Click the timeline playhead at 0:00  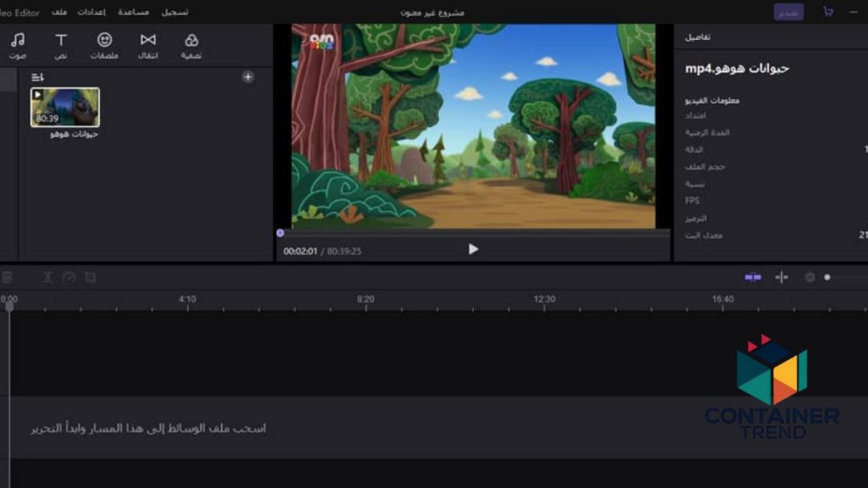coord(9,306)
